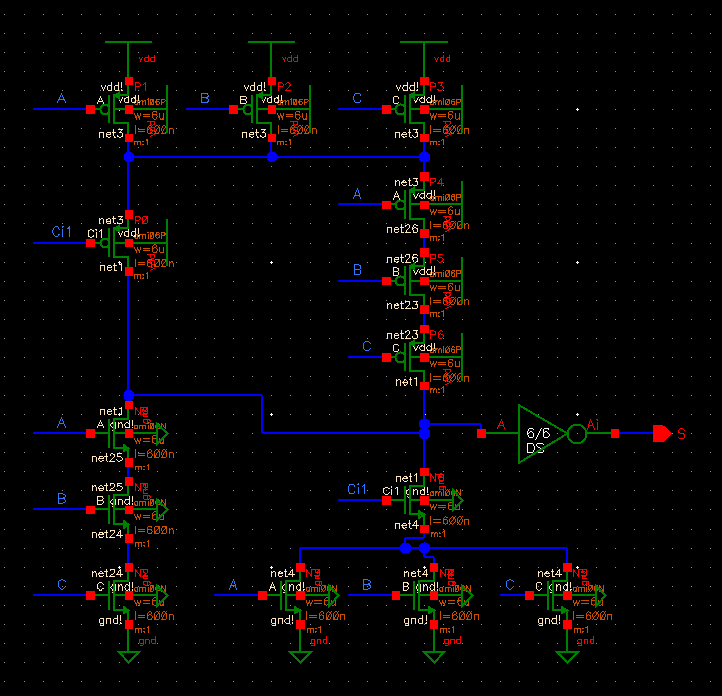
Task: Click blue Ci1 wire label at P0
Action: [x=61, y=232]
